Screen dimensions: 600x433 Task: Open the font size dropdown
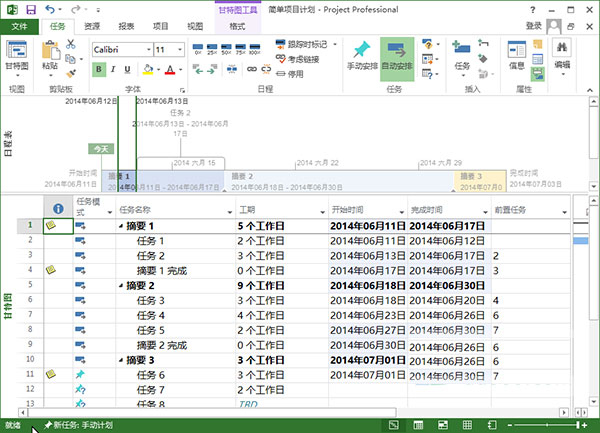click(179, 49)
